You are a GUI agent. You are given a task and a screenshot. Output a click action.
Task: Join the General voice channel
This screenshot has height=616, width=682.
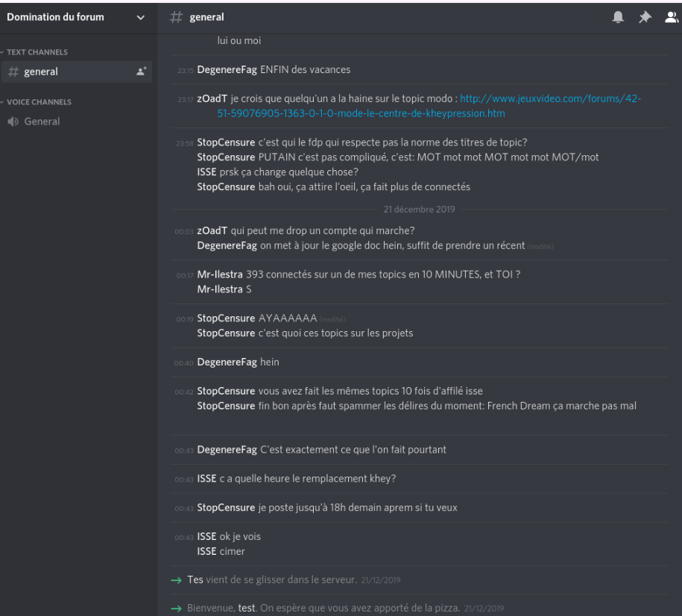pyautogui.click(x=42, y=122)
